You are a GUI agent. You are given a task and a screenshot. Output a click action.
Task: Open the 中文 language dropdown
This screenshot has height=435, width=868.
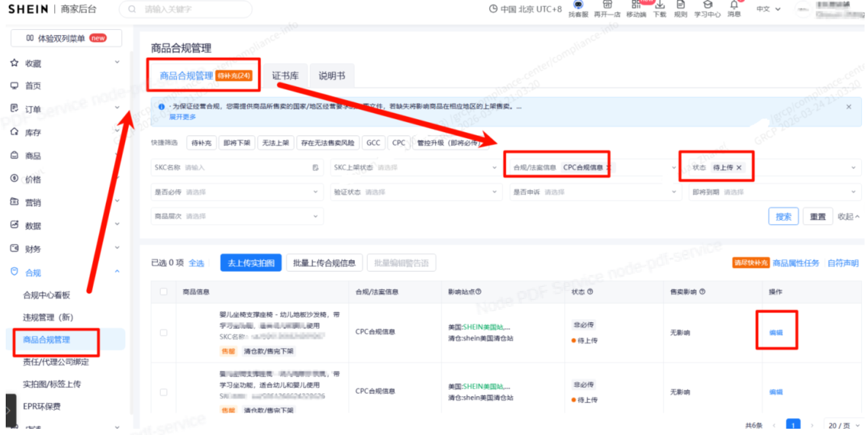[x=768, y=9]
